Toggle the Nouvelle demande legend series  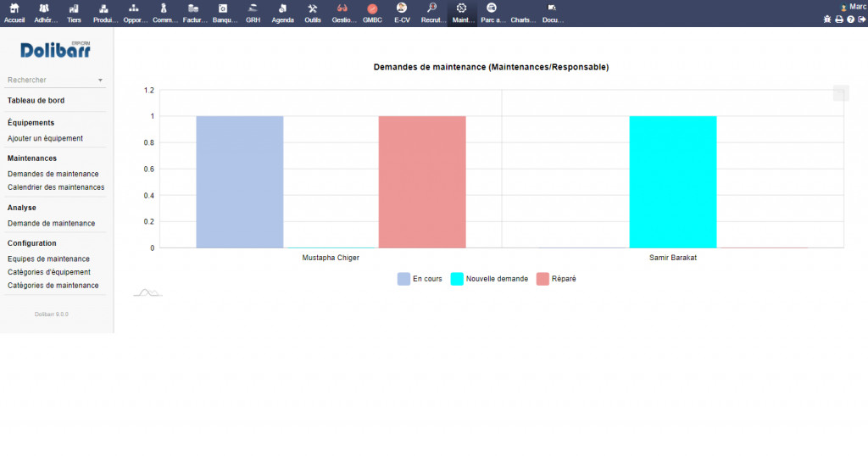coord(489,279)
